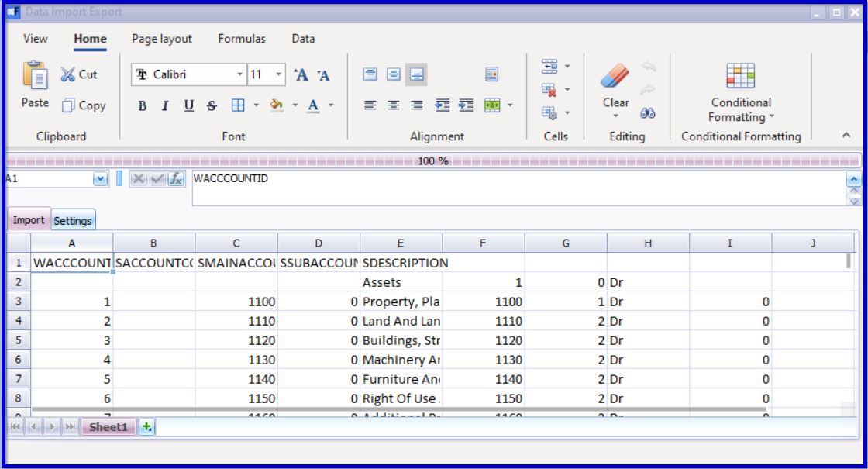Image resolution: width=868 pixels, height=469 pixels.
Task: Toggle bold formatting
Action: 143,106
